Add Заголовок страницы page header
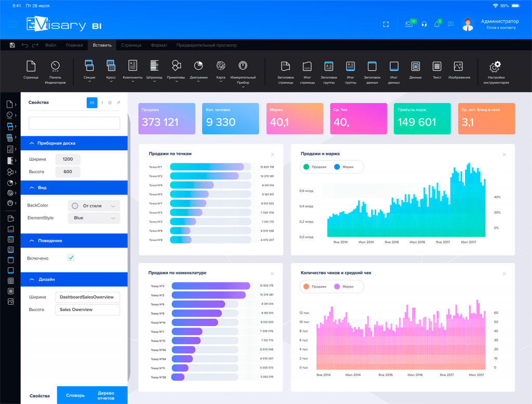This screenshot has width=532, height=404. click(x=286, y=72)
